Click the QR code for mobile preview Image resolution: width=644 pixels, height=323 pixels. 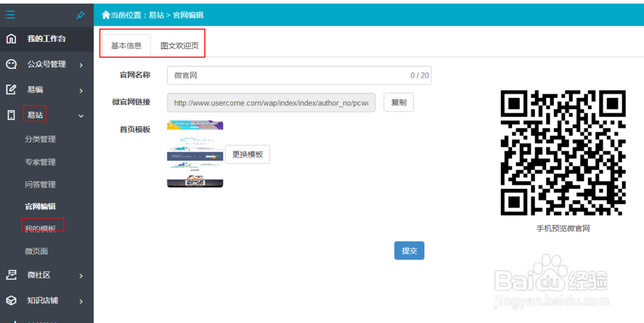[563, 153]
